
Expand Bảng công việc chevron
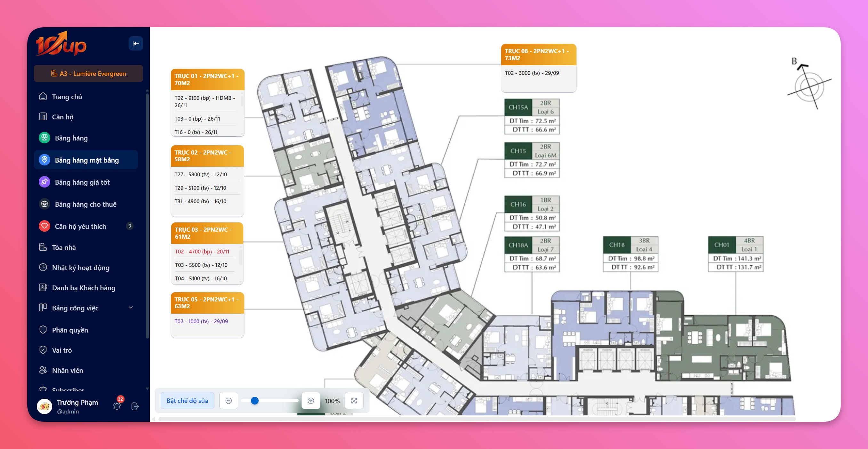(131, 308)
